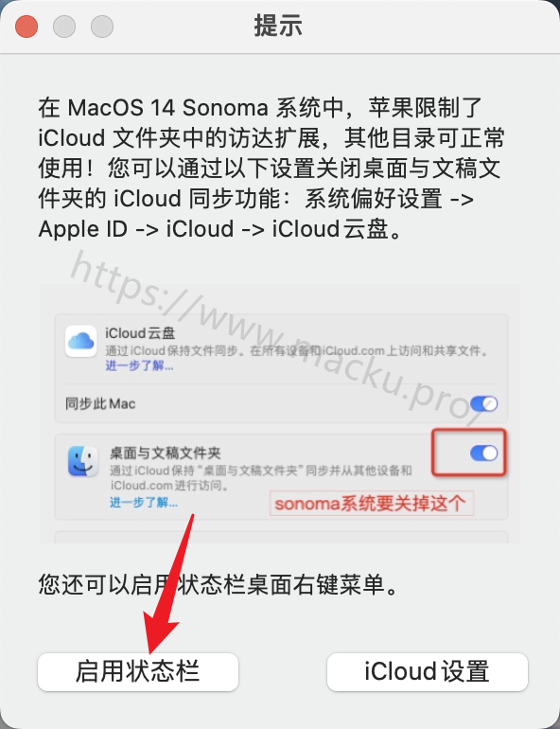Click the red sonoma系统要关掉这个 label
Image resolution: width=560 pixels, height=729 pixels.
pos(371,504)
